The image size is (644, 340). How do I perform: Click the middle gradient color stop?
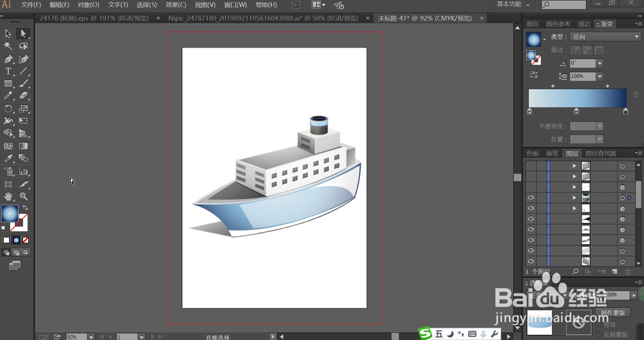click(x=576, y=111)
